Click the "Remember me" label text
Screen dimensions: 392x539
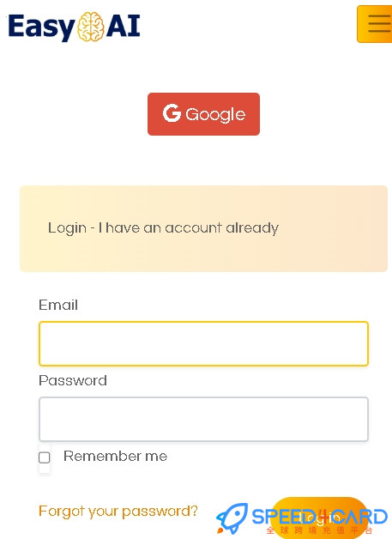[x=115, y=456]
